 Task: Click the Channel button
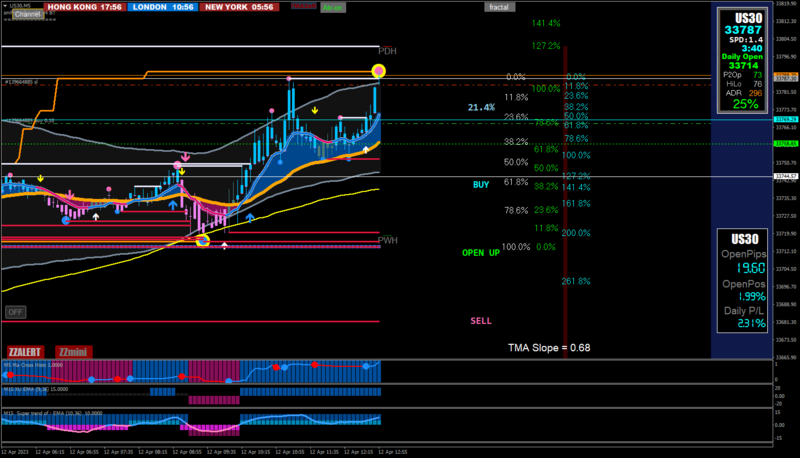[28, 14]
